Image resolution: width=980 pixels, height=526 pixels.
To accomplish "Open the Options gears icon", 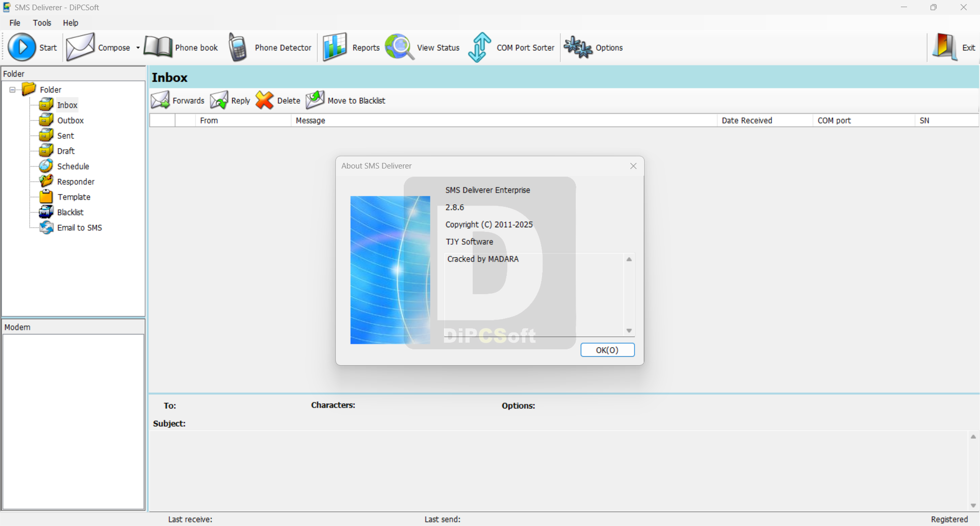I will click(578, 47).
